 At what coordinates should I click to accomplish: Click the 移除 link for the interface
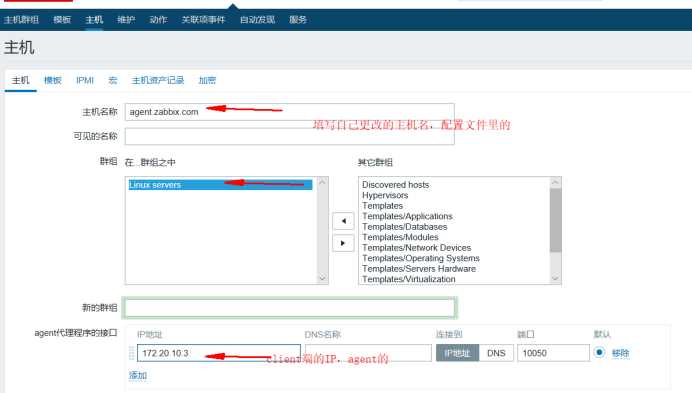click(620, 353)
